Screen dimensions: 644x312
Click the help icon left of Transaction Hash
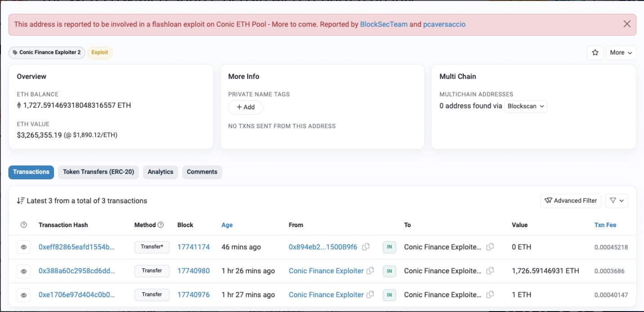[24, 225]
